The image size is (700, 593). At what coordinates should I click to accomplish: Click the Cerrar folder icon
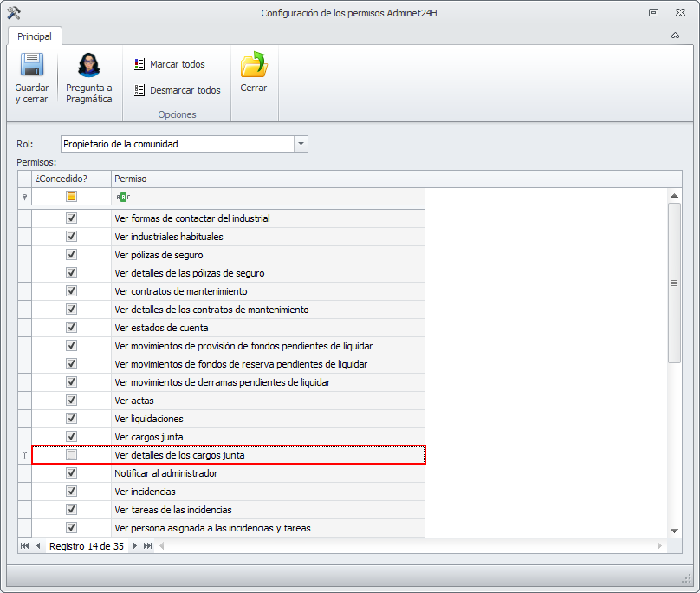254,65
